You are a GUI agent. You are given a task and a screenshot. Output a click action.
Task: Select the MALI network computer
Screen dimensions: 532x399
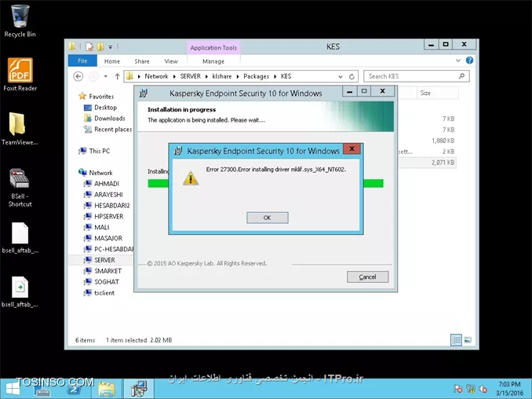click(97, 227)
